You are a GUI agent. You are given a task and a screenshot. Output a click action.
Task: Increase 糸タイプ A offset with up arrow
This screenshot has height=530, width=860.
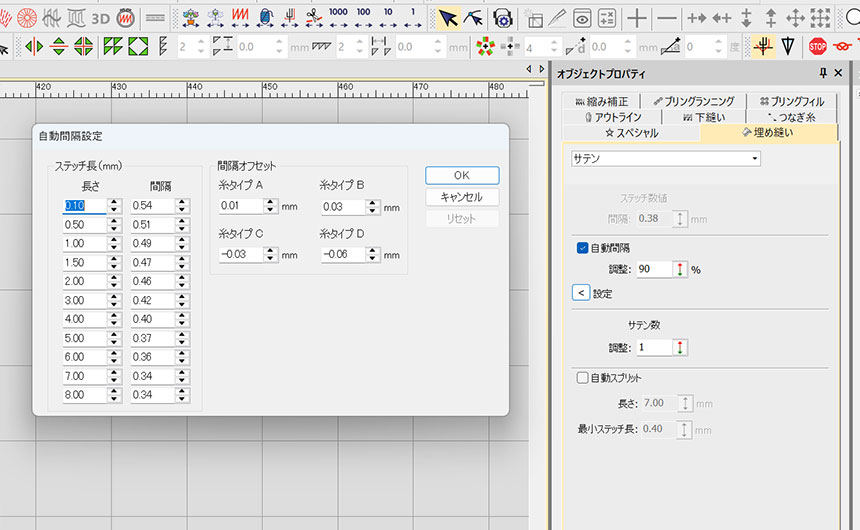click(271, 203)
